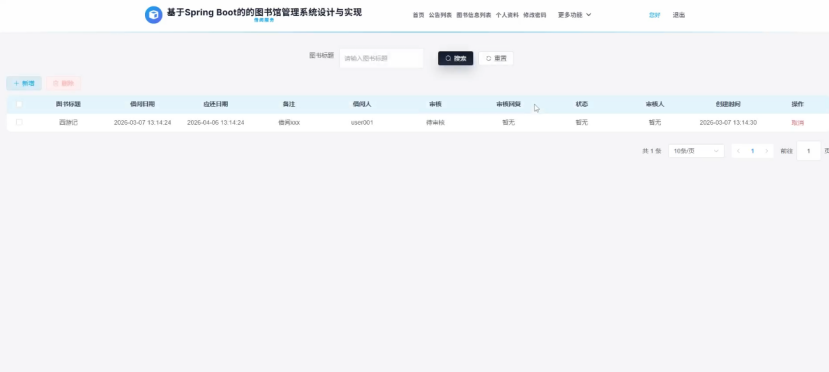Click the 应还日期 column header

(216, 104)
